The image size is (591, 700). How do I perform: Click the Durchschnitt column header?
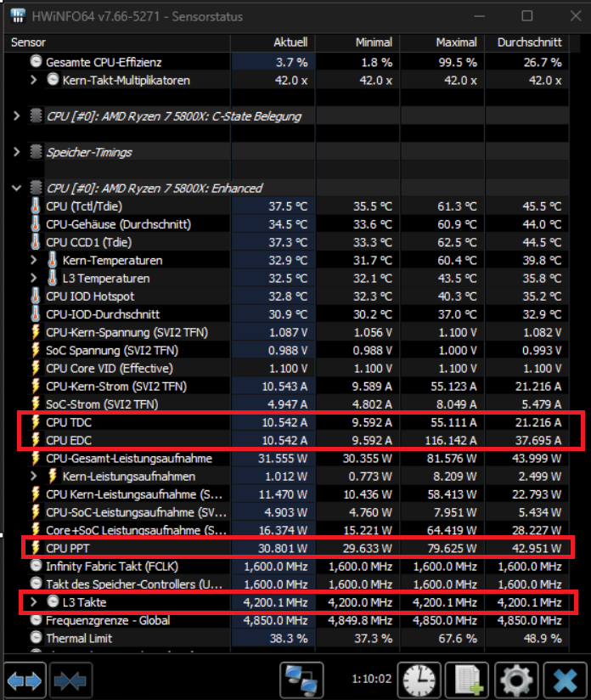tap(527, 42)
